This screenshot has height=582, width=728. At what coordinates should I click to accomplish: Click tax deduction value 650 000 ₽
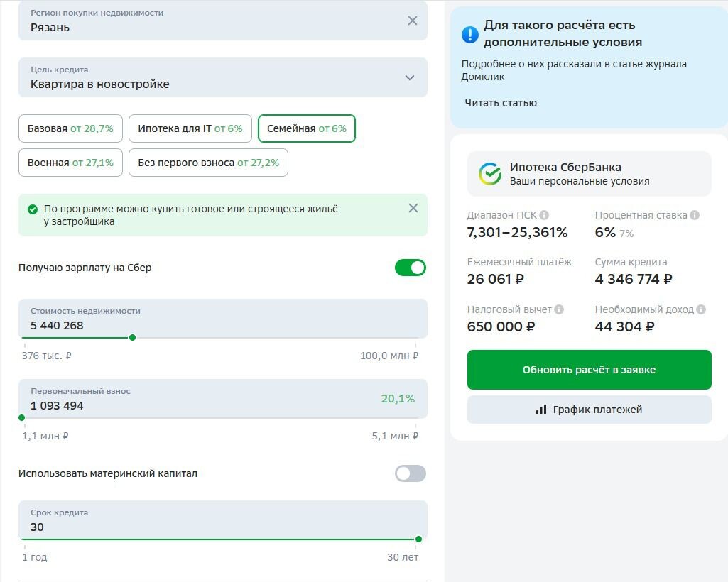click(501, 326)
